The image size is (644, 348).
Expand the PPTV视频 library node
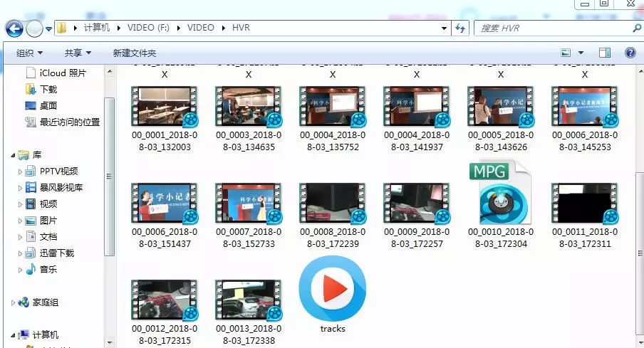tap(20, 172)
